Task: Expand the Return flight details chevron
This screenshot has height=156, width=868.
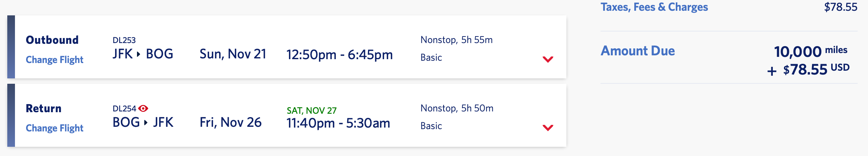Action: click(548, 128)
